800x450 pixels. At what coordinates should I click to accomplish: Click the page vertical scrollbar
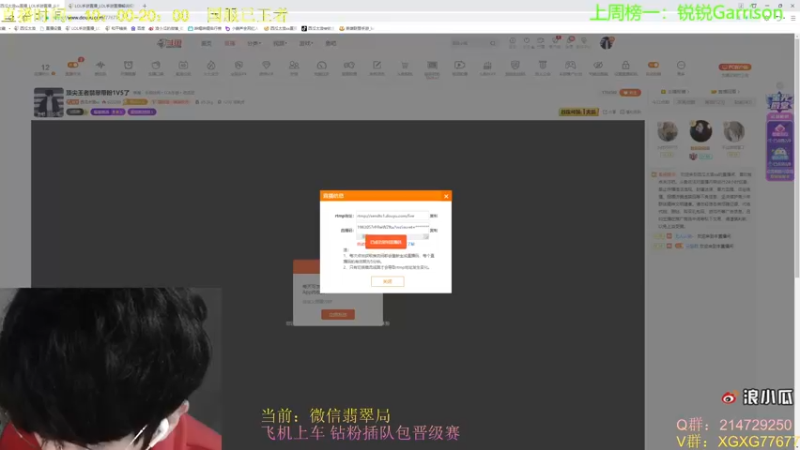[797, 156]
